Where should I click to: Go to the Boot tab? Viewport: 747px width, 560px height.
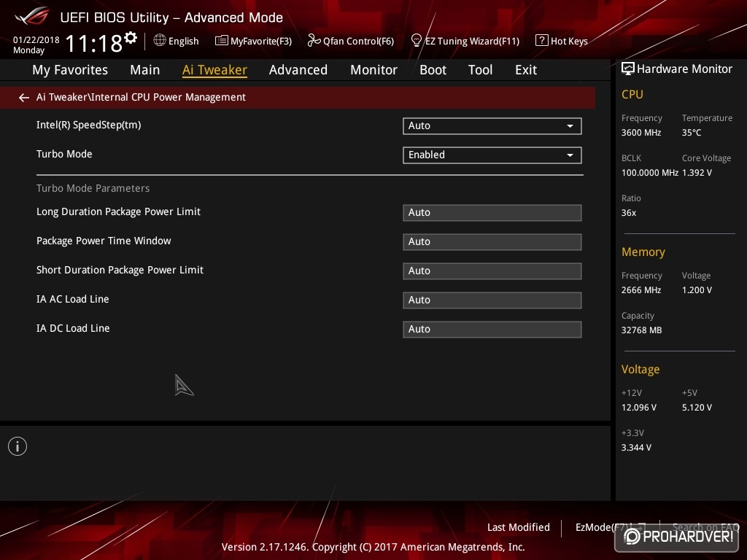point(433,70)
